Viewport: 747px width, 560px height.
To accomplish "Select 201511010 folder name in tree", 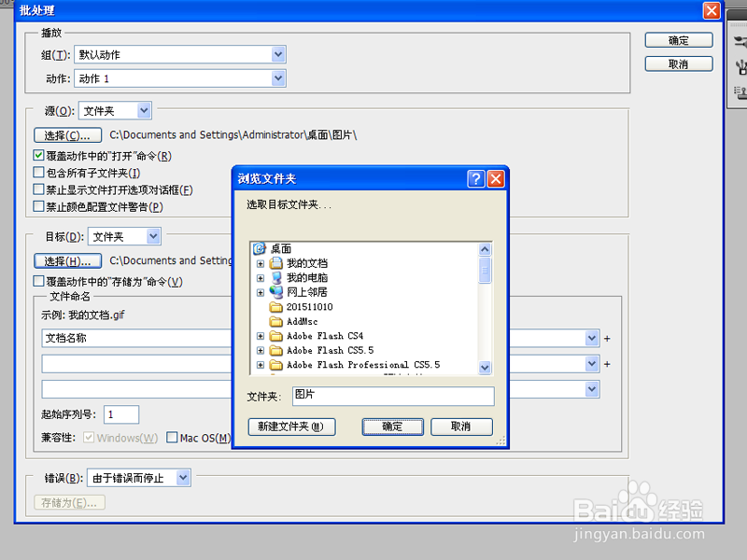I will [310, 307].
